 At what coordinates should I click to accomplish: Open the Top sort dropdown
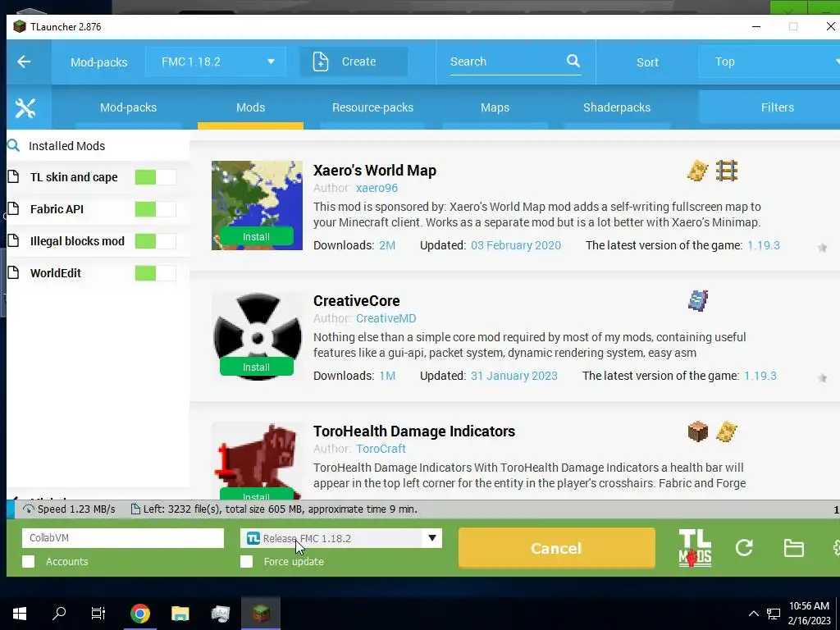point(771,62)
